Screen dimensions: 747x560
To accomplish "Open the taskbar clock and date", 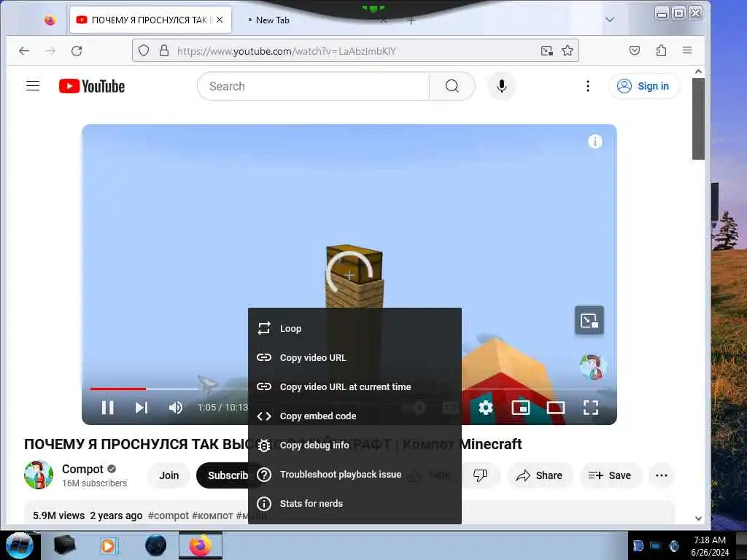I will (710, 546).
